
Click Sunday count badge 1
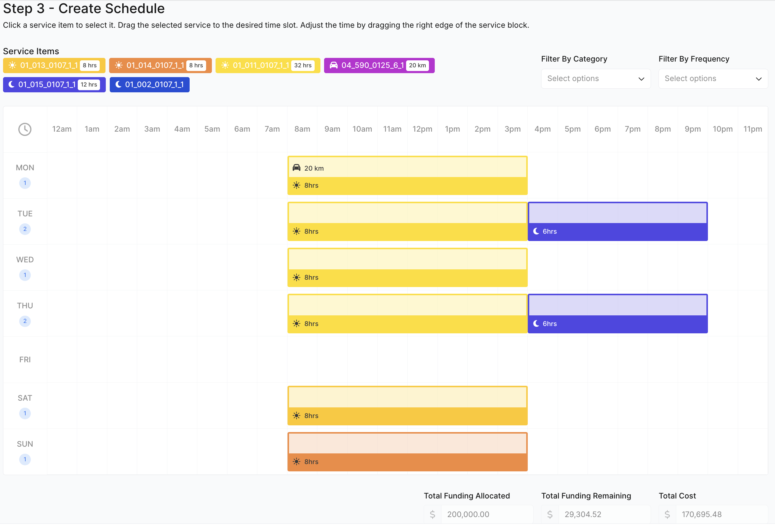pyautogui.click(x=25, y=460)
